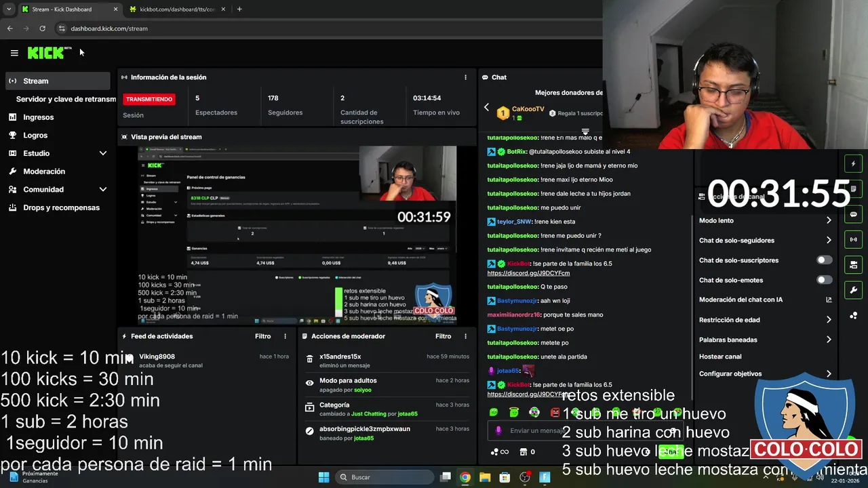Open Chrome from the taskbar
This screenshot has height=488, width=868.
[465, 477]
